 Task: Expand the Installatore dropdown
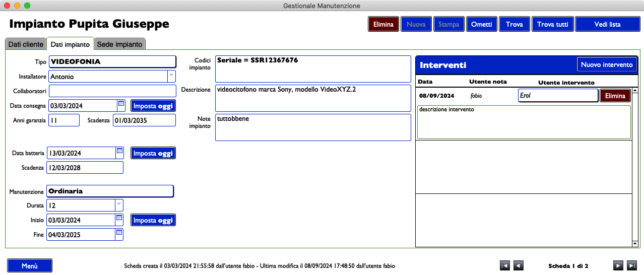tap(171, 77)
